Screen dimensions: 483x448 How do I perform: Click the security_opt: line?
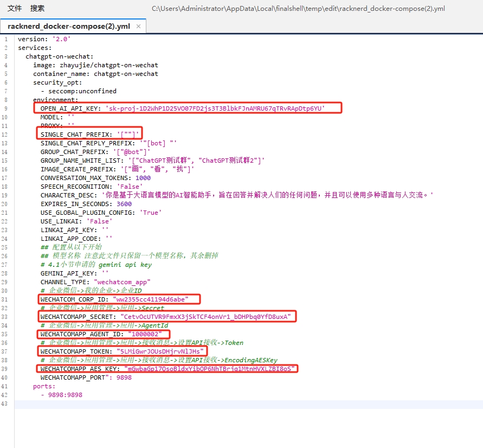(x=57, y=82)
